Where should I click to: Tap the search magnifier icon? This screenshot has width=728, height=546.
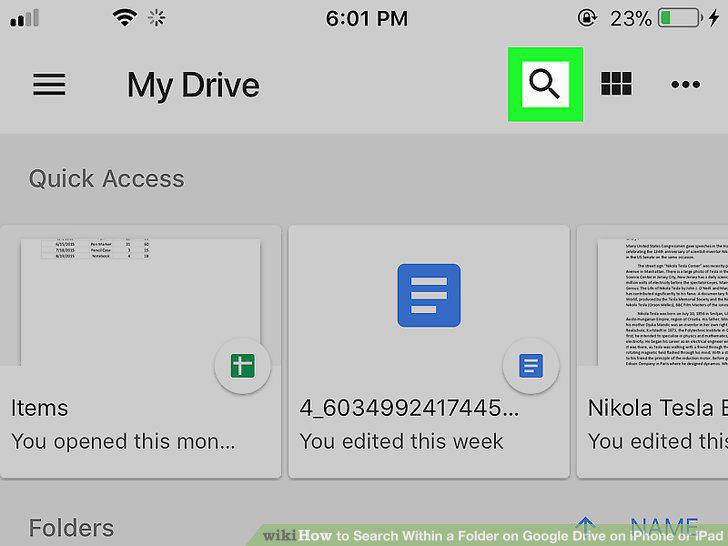(545, 84)
